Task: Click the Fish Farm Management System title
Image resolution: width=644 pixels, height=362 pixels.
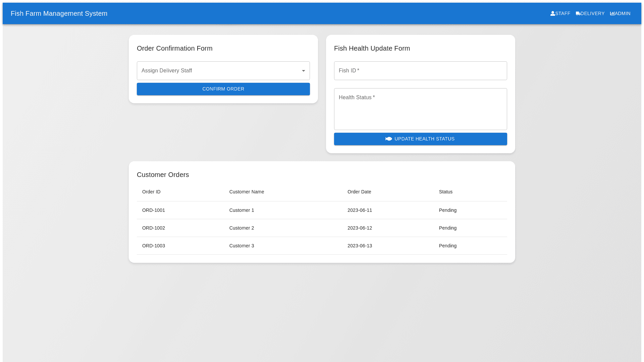Action: (59, 14)
